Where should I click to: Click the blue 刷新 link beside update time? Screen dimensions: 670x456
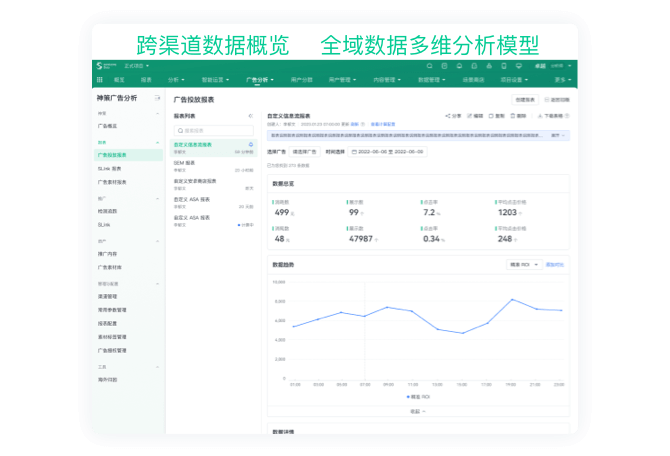[x=355, y=124]
